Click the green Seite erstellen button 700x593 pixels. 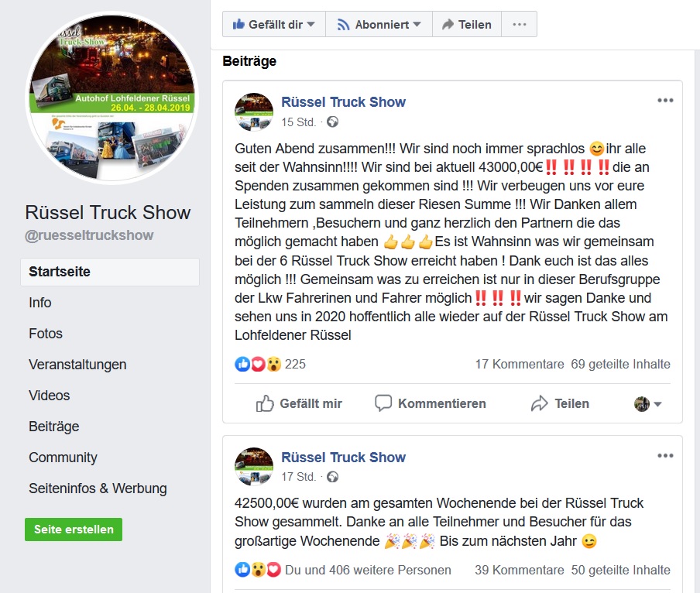(x=74, y=530)
